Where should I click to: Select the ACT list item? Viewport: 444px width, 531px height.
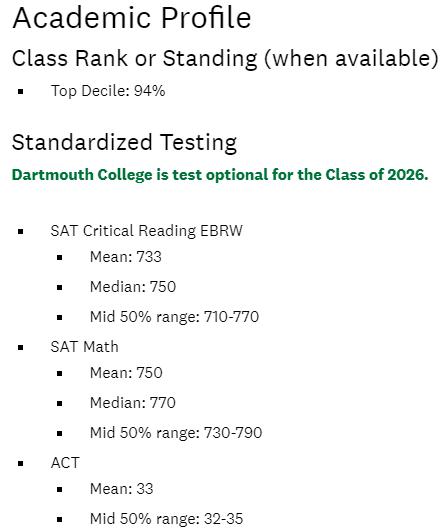pyautogui.click(x=65, y=463)
